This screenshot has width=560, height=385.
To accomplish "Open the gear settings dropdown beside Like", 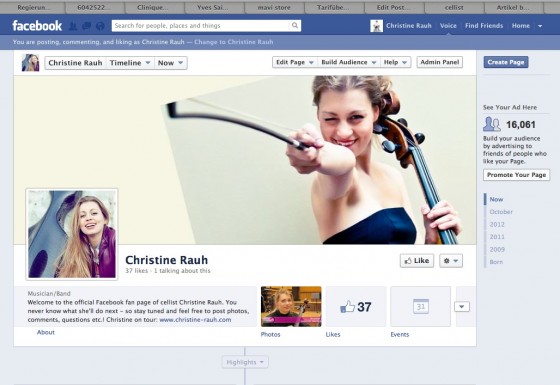I will [451, 261].
